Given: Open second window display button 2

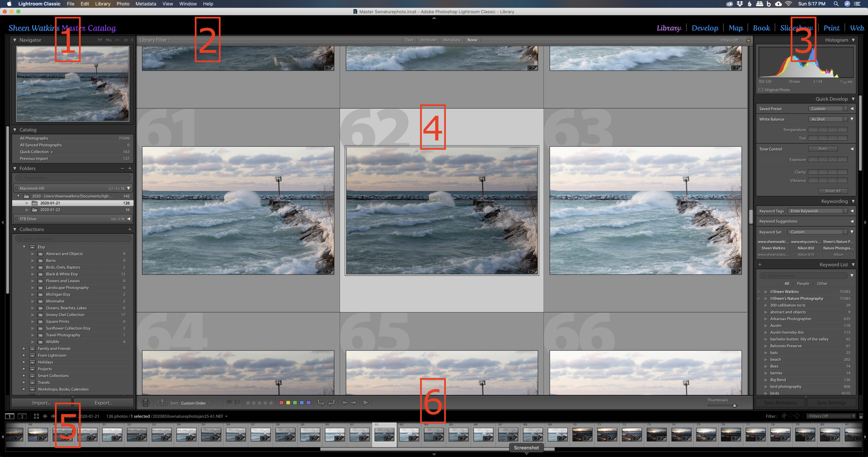Looking at the screenshot, I should 22,416.
